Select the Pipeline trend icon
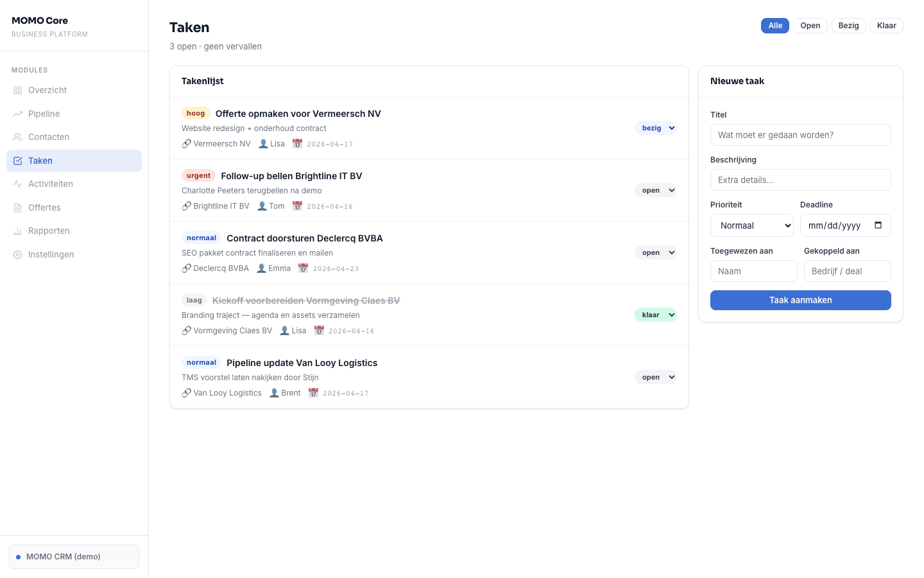Screen dimensions: 924x578 coord(18,114)
